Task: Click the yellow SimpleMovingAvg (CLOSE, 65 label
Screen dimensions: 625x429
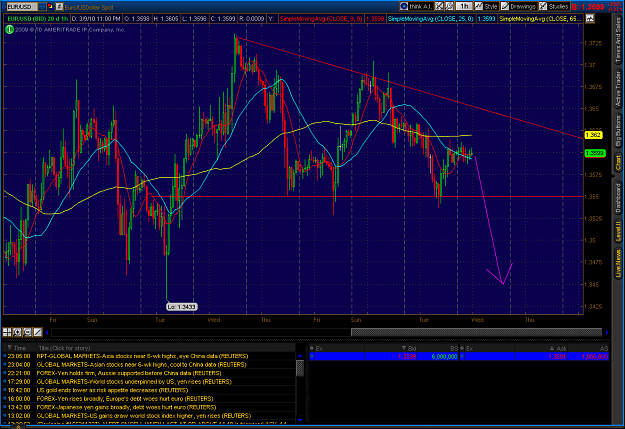Action: pyautogui.click(x=540, y=19)
